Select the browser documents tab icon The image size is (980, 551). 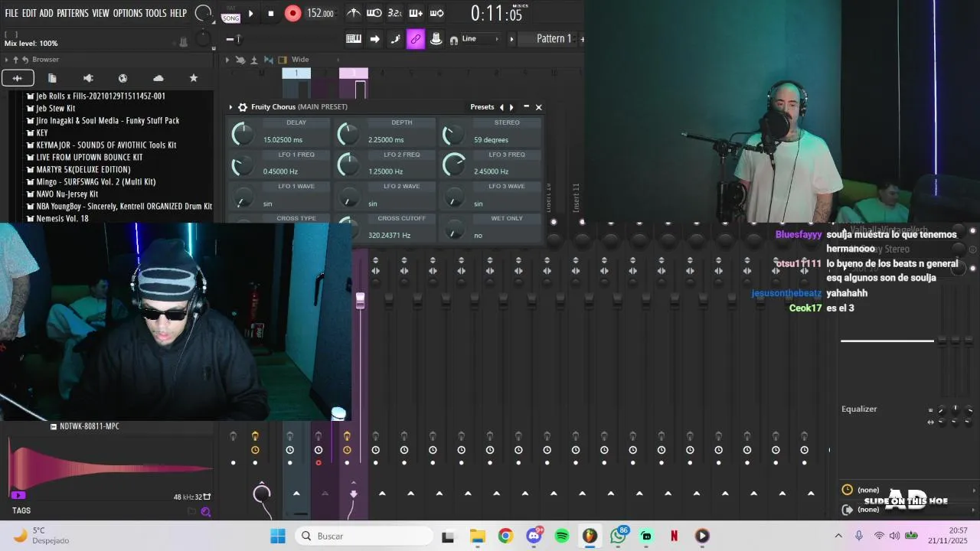pyautogui.click(x=52, y=78)
